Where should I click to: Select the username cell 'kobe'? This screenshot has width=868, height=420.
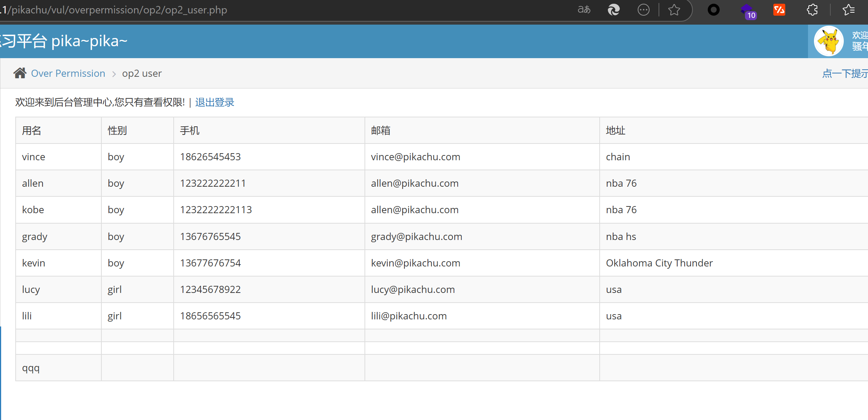(33, 210)
